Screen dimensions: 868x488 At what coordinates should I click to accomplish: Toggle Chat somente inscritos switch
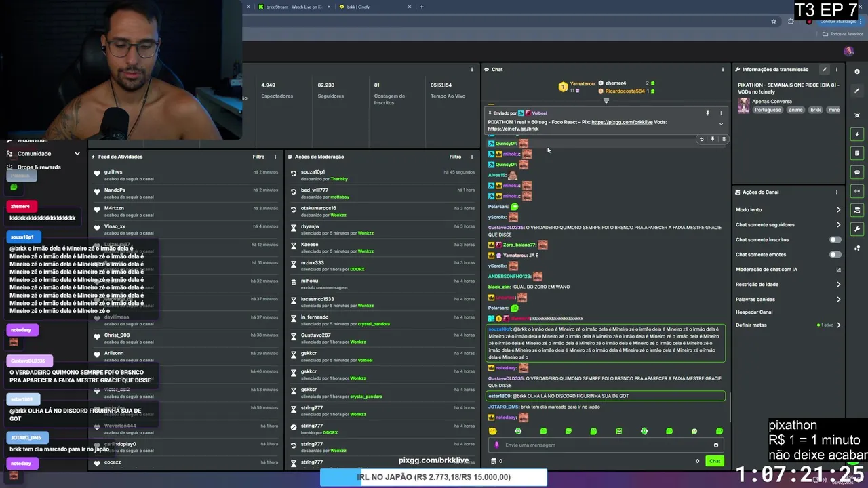pyautogui.click(x=835, y=239)
